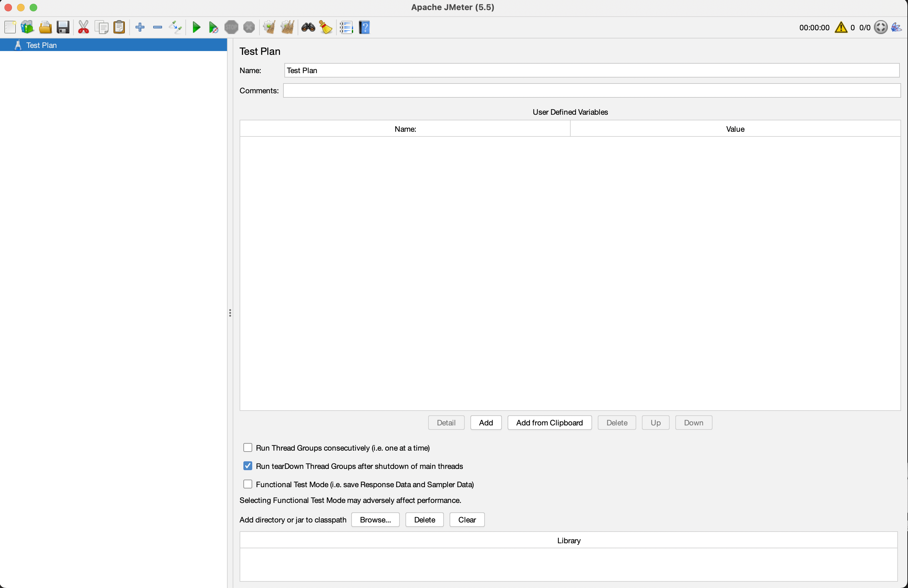This screenshot has height=588, width=908.
Task: Click the green Start run icon
Action: 196,27
